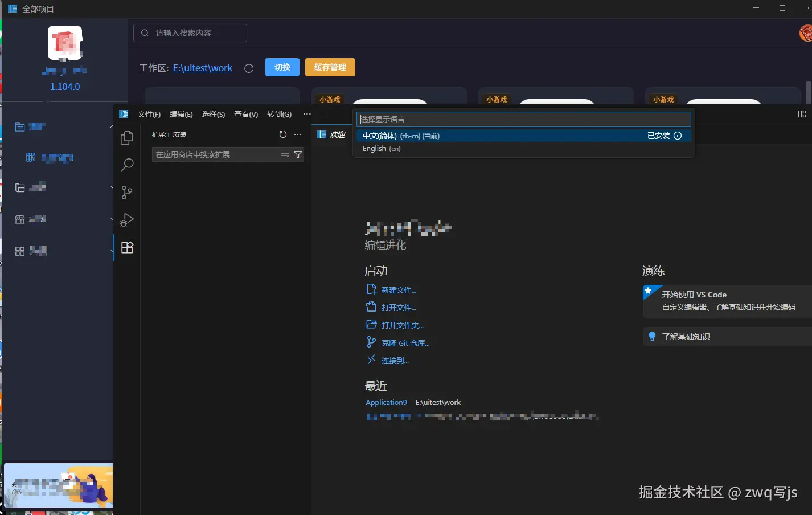Open the Run and Debug view
812x515 pixels.
[127, 220]
